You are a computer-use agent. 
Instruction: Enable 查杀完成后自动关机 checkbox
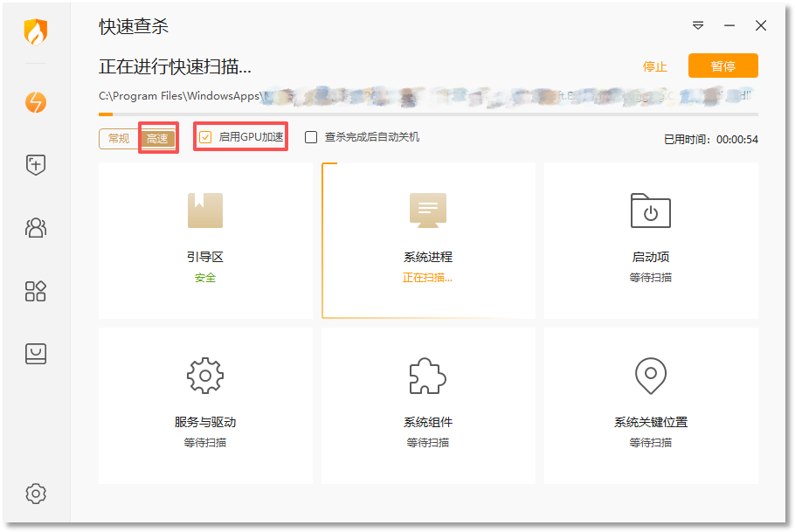point(311,137)
